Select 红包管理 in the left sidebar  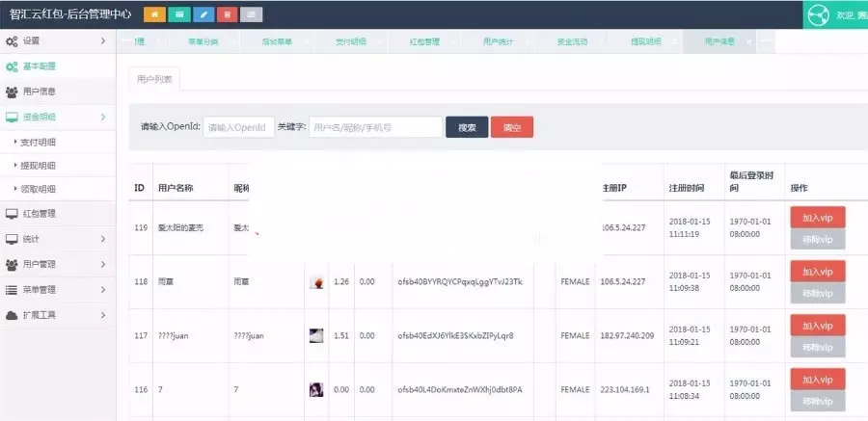click(x=39, y=213)
